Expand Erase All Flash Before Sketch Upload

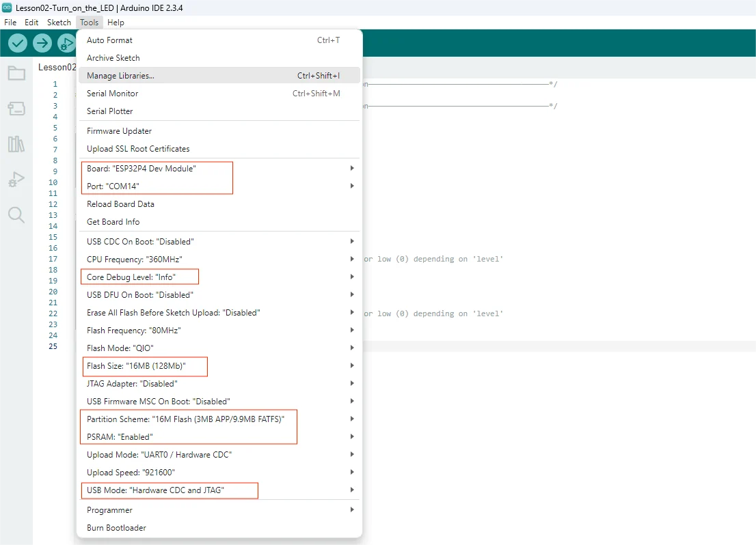click(219, 313)
